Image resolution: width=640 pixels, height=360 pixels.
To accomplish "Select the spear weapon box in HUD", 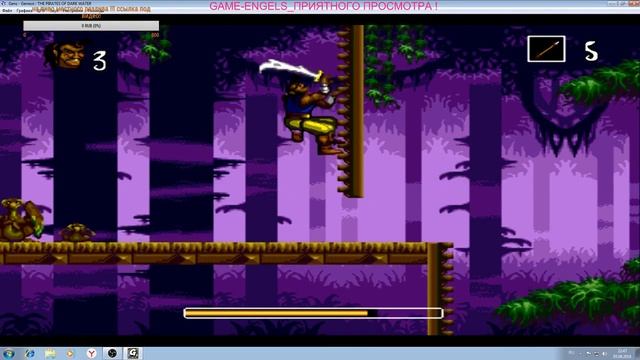I will (x=546, y=49).
